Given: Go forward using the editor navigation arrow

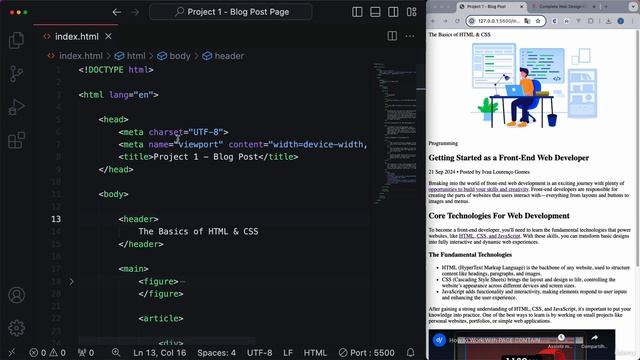Looking at the screenshot, I should click(x=135, y=12).
